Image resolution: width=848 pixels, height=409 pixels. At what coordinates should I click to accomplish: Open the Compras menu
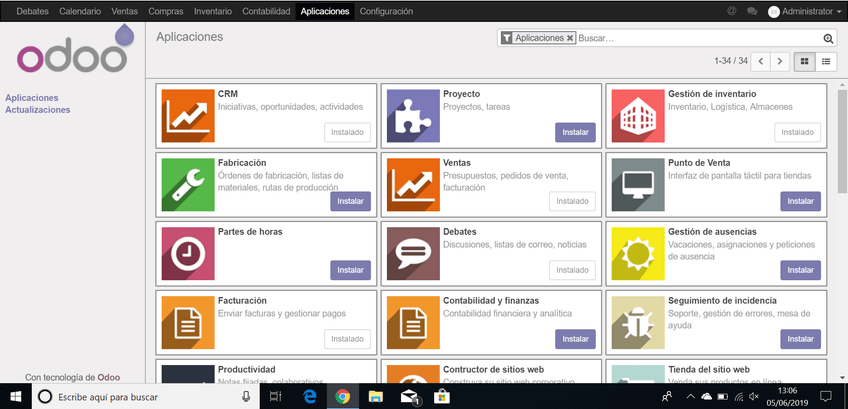pos(165,11)
